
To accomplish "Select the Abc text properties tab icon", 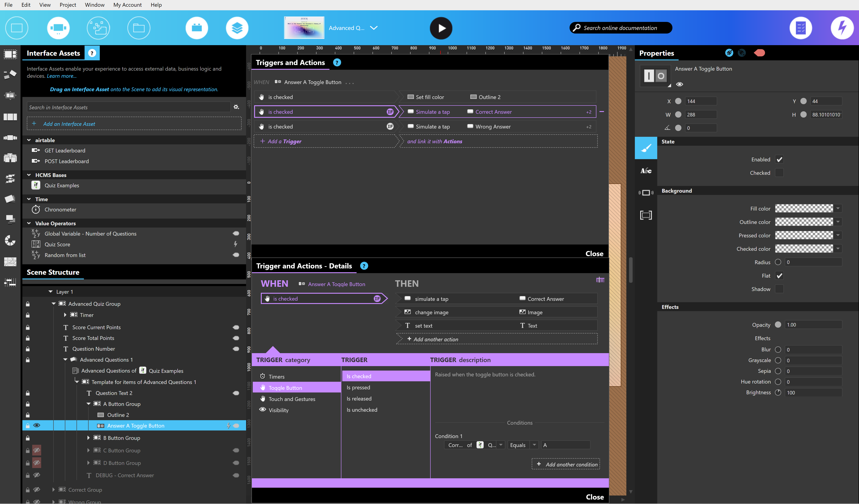I will point(646,171).
